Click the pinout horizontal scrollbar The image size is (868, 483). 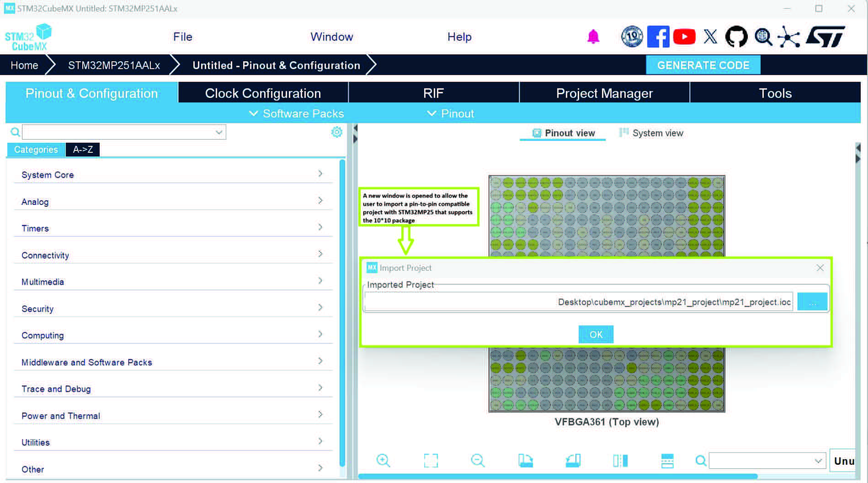(x=558, y=476)
